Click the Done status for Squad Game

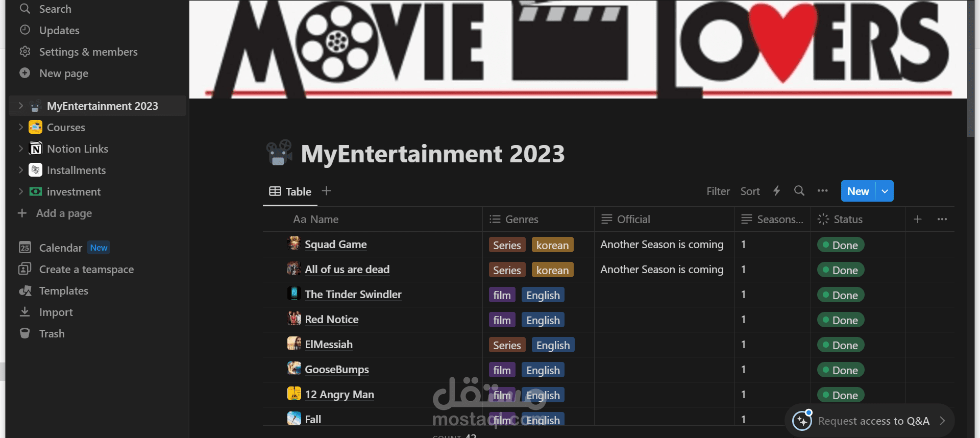[x=840, y=245]
